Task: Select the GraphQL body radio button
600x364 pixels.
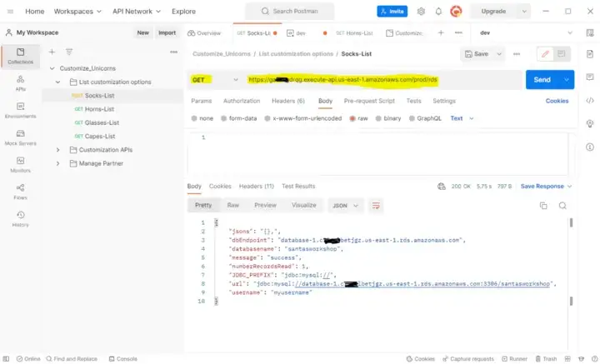Action: click(425, 118)
